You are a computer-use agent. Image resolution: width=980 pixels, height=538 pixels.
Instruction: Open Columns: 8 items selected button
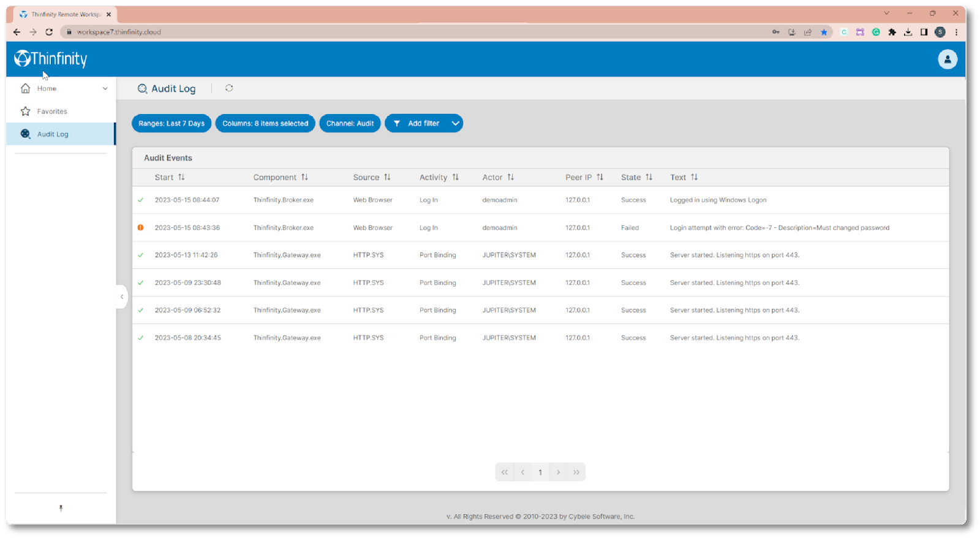pos(265,123)
